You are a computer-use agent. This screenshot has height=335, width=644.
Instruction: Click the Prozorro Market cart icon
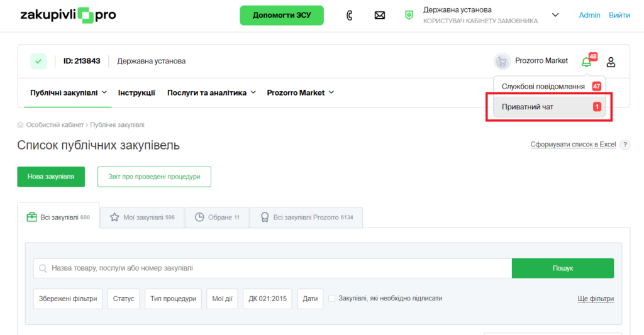pos(502,61)
